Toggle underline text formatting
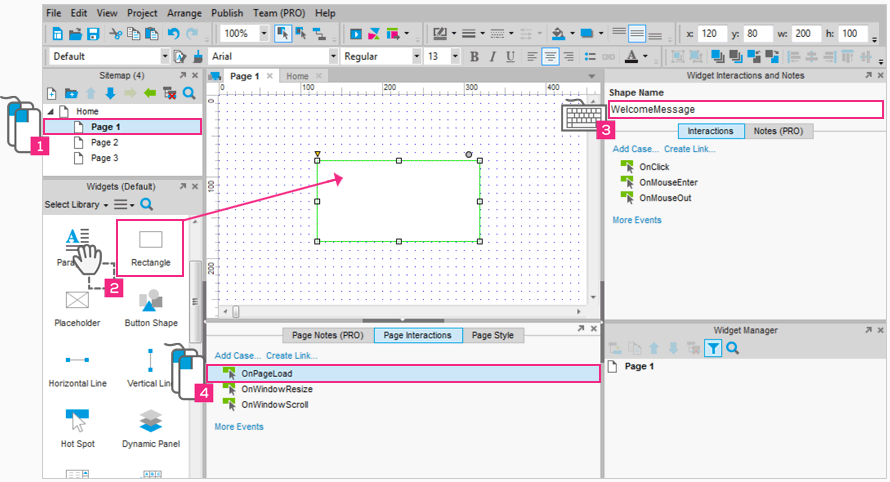This screenshot has height=482, width=890. click(509, 57)
